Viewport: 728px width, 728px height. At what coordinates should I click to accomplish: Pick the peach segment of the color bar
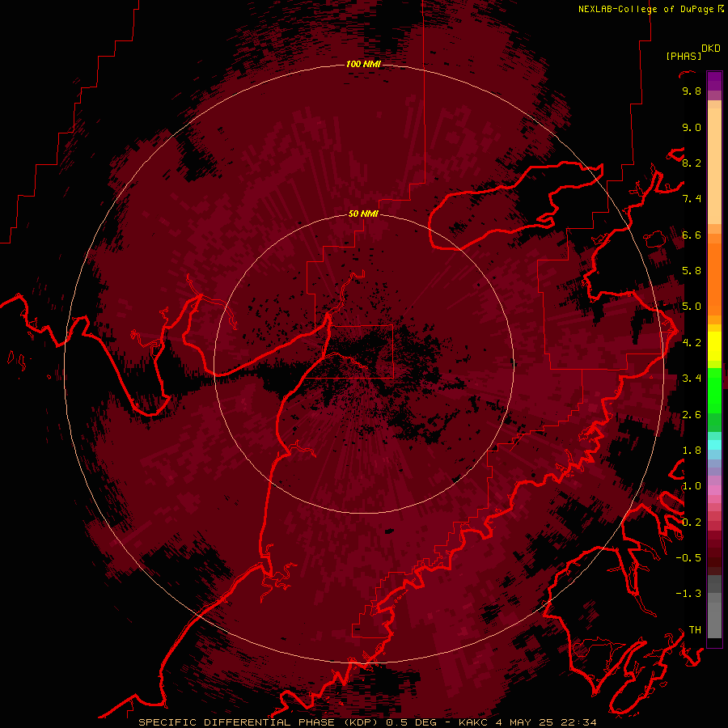[714, 165]
